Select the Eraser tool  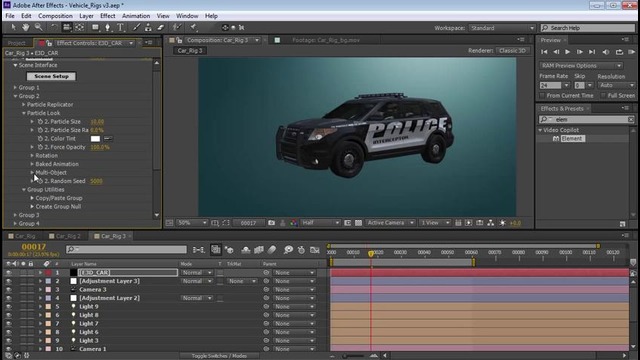pos(161,27)
